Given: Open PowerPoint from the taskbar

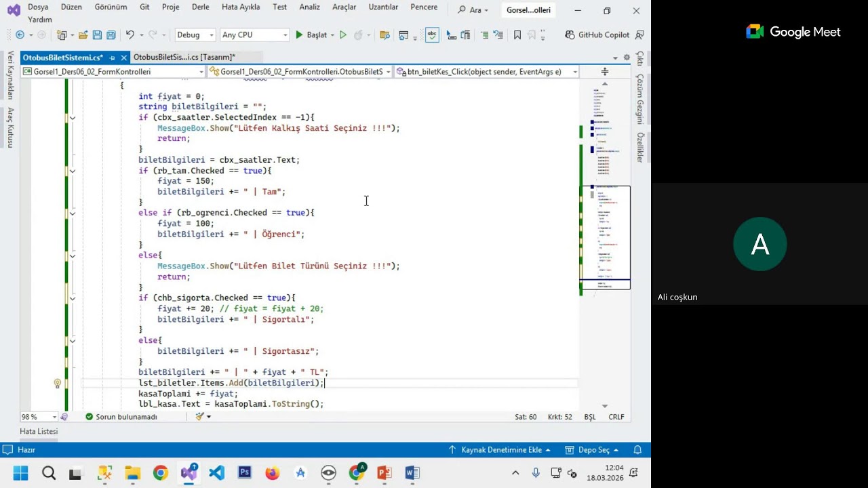Looking at the screenshot, I should [x=384, y=472].
